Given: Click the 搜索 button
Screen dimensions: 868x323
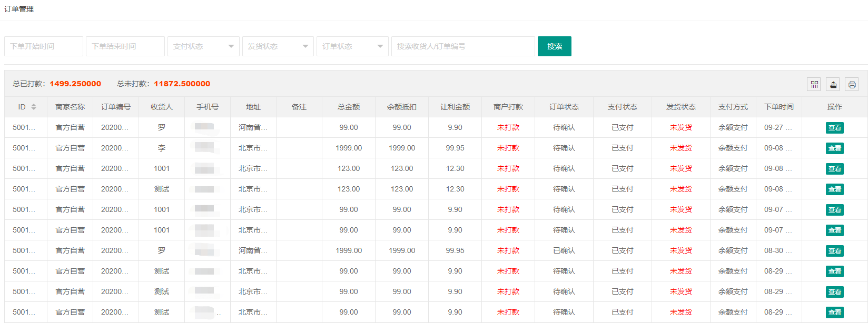Looking at the screenshot, I should pyautogui.click(x=554, y=46).
